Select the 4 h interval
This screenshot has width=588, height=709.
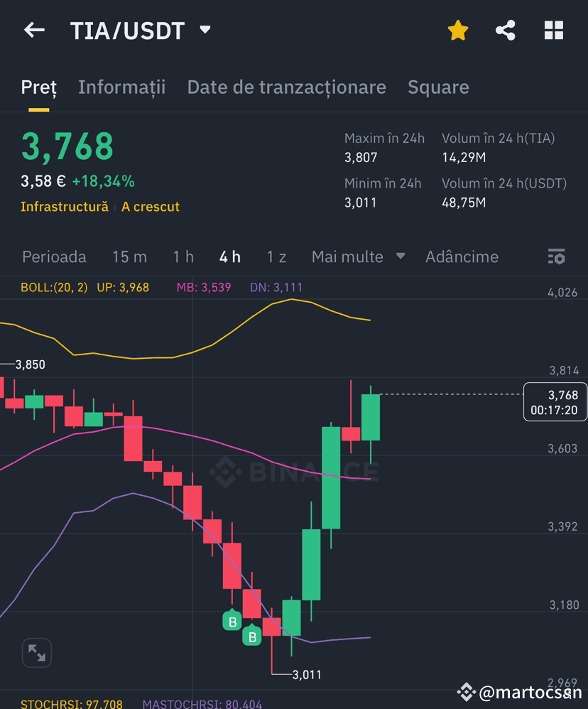point(229,257)
